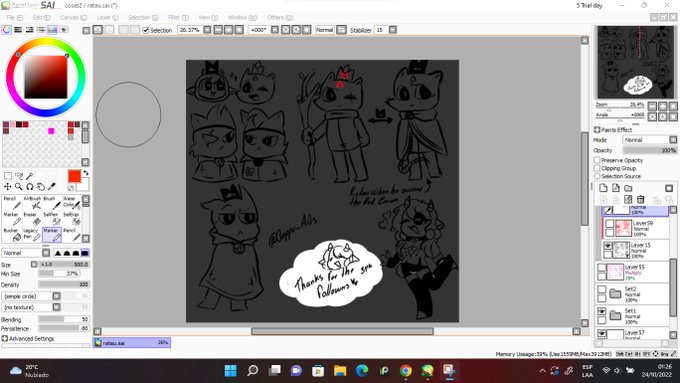This screenshot has height=383, width=680.
Task: Choose the Legacy Pen tool
Action: 31,235
